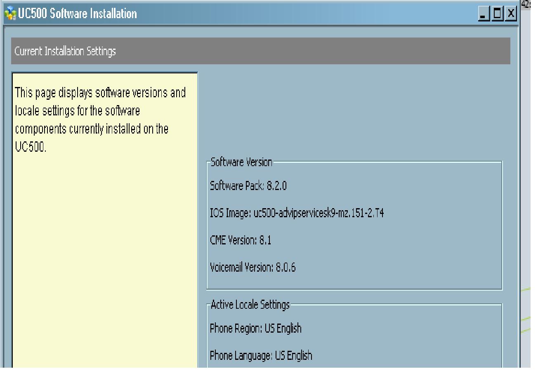538x392 pixels.
Task: Close the UC500 Software Installation window
Action: pos(511,14)
